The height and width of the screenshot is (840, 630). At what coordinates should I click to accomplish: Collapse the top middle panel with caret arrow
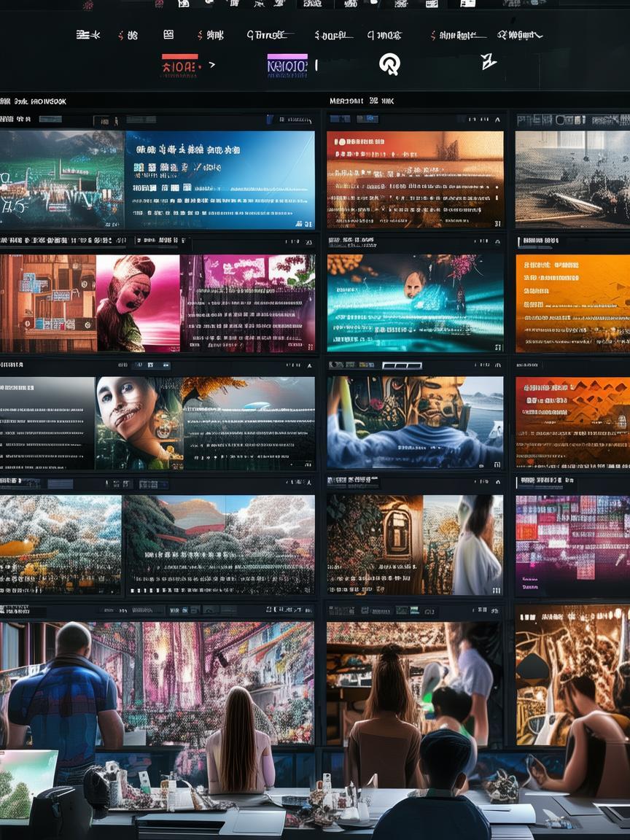497,119
